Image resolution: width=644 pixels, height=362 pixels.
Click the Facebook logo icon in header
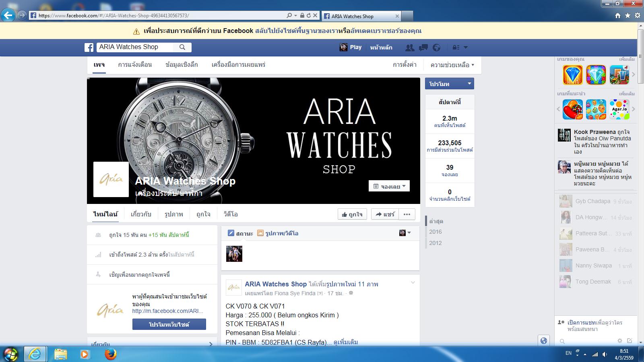point(89,47)
